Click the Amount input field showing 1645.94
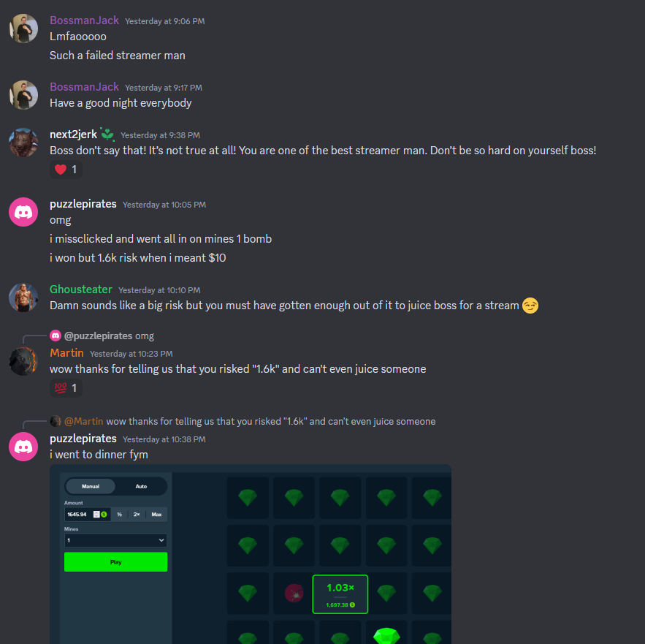Image resolution: width=645 pixels, height=644 pixels. (x=87, y=515)
